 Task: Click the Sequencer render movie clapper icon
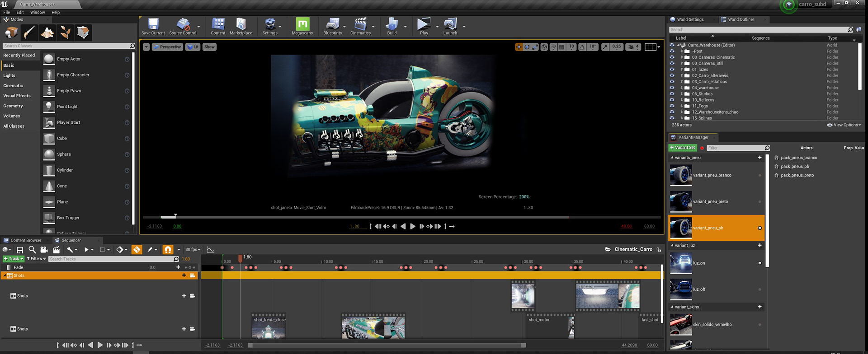[x=57, y=250]
